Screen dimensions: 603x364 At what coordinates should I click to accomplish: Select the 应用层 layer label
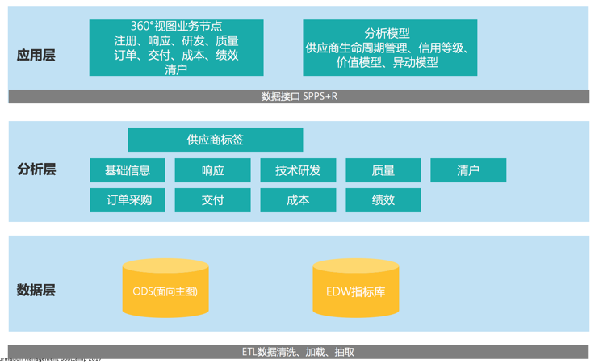point(36,56)
